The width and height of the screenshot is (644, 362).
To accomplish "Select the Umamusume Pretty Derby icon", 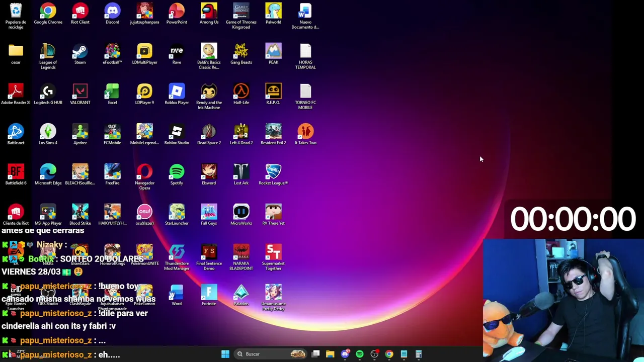I will [273, 297].
